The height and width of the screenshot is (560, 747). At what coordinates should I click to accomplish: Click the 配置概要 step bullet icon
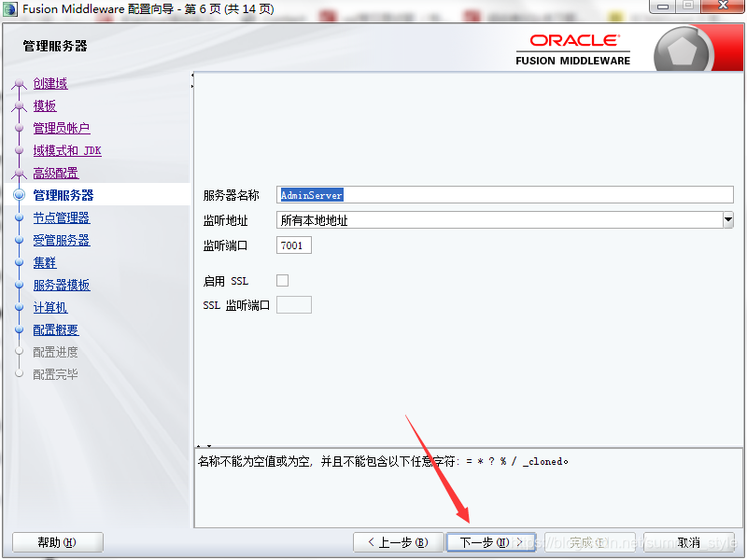19,329
